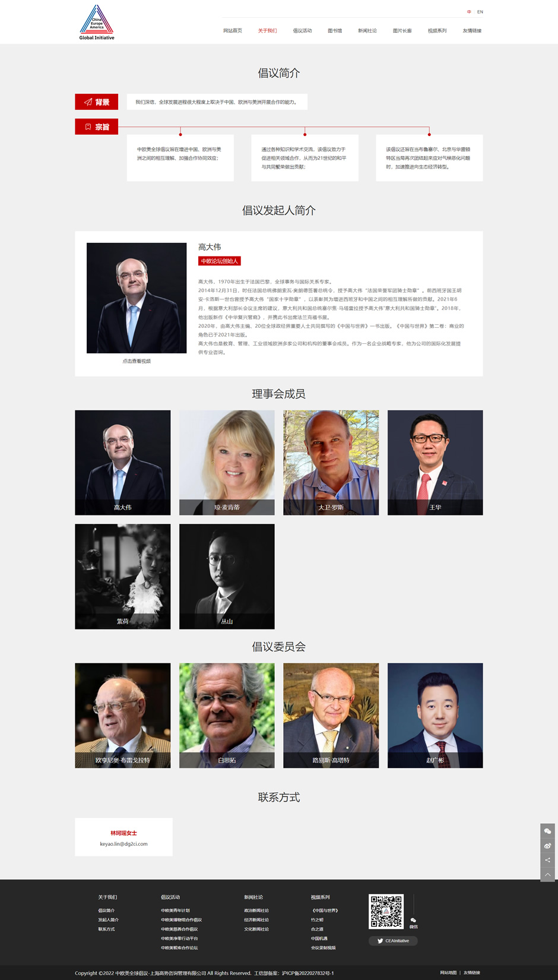
Task: Open 图书馆 in navigation bar
Action: pyautogui.click(x=335, y=31)
